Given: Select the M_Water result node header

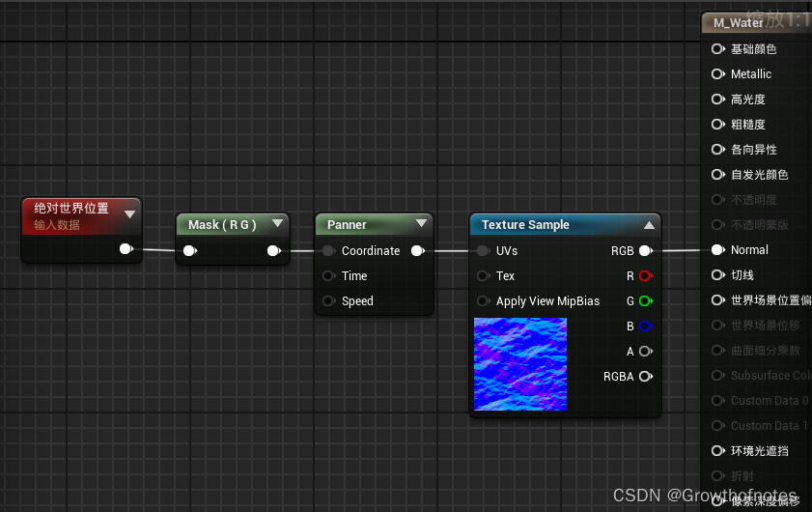Looking at the screenshot, I should [757, 23].
